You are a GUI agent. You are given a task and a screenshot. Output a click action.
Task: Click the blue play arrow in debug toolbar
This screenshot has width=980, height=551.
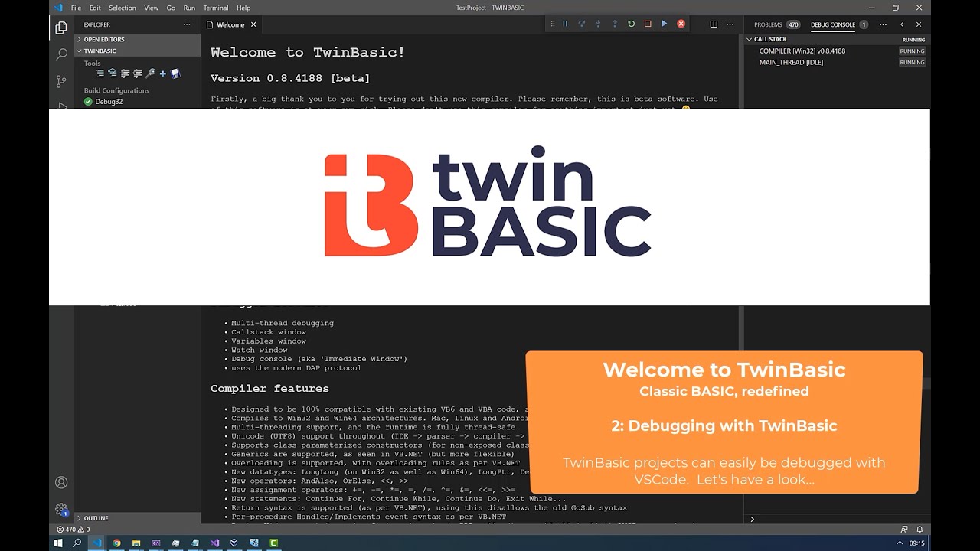(x=664, y=24)
